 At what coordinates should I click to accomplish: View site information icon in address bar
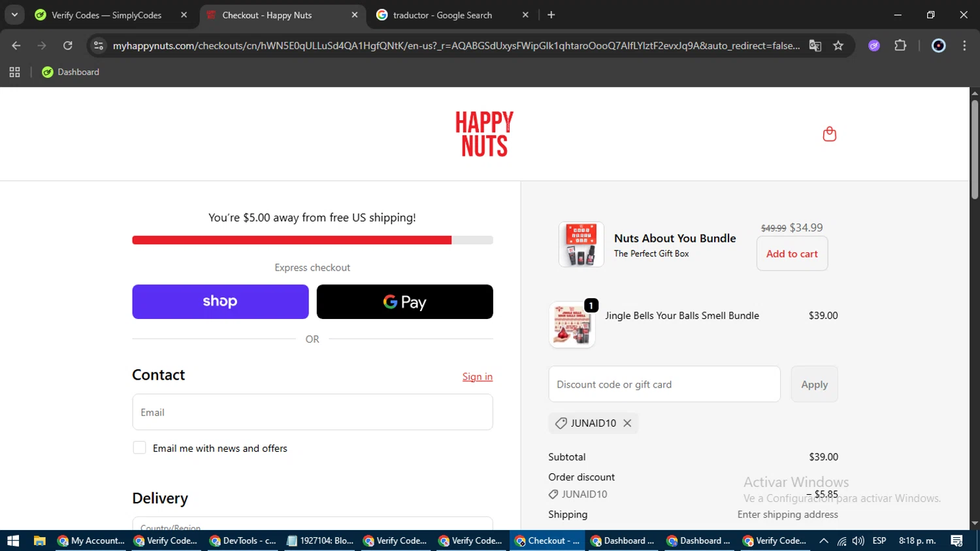pos(99,46)
